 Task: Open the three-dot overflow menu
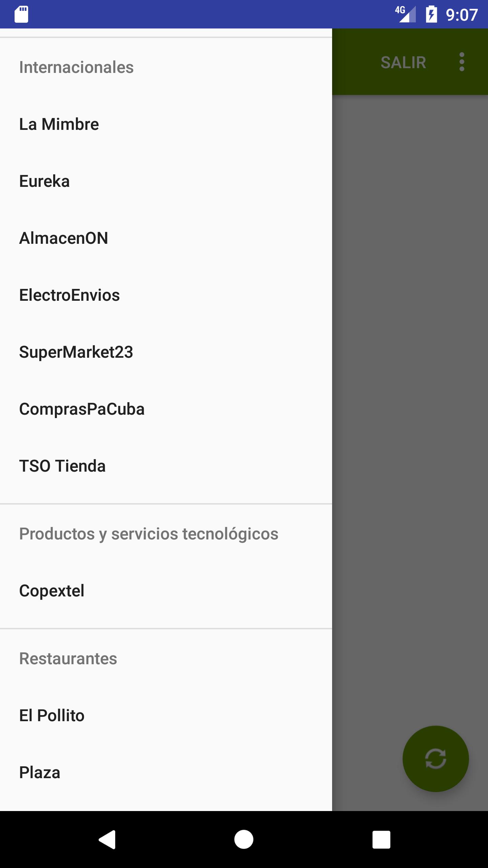coord(462,62)
